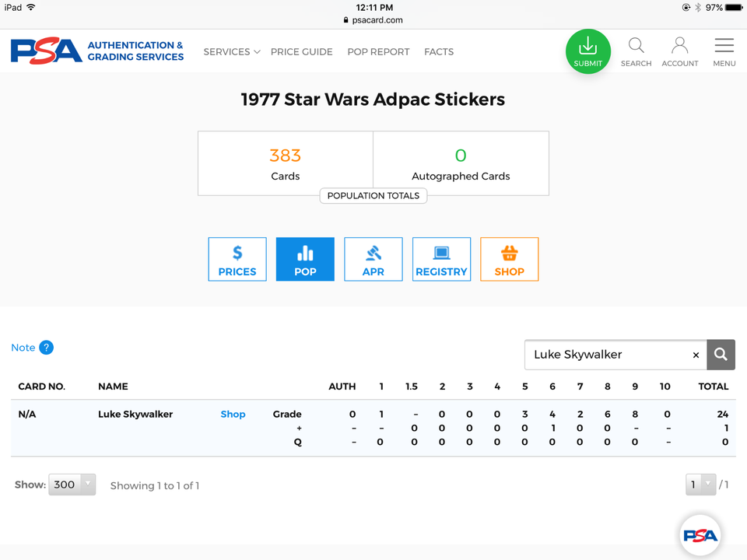This screenshot has width=747, height=560.
Task: Clear the Luke Skywalker search with the x
Action: pyautogui.click(x=696, y=355)
